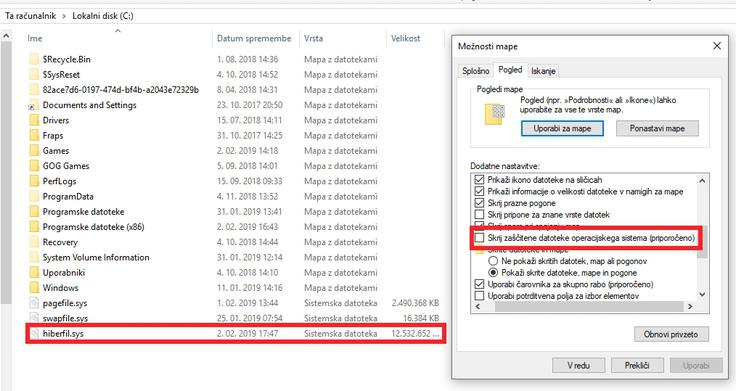Select the pagefile.sys file name

(x=65, y=303)
